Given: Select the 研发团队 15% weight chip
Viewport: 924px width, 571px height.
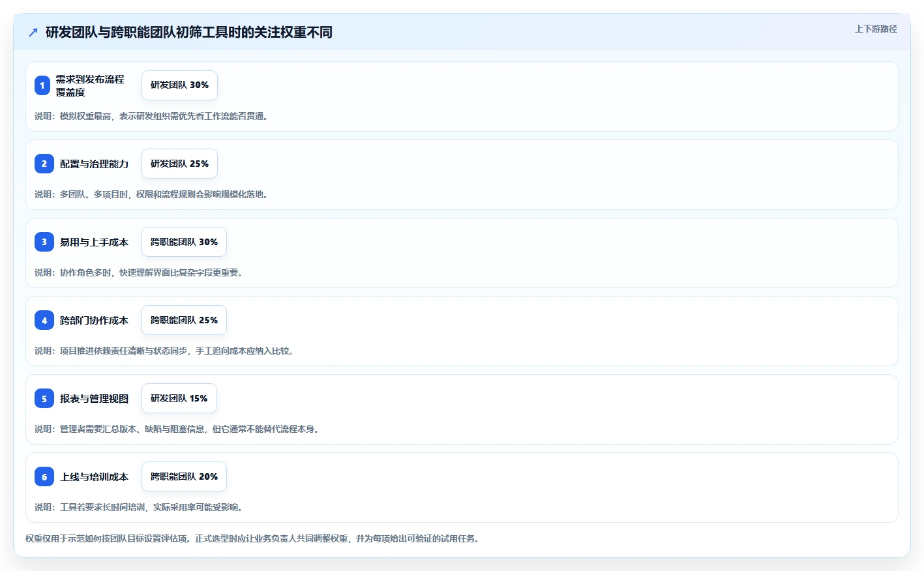Looking at the screenshot, I should tap(179, 398).
